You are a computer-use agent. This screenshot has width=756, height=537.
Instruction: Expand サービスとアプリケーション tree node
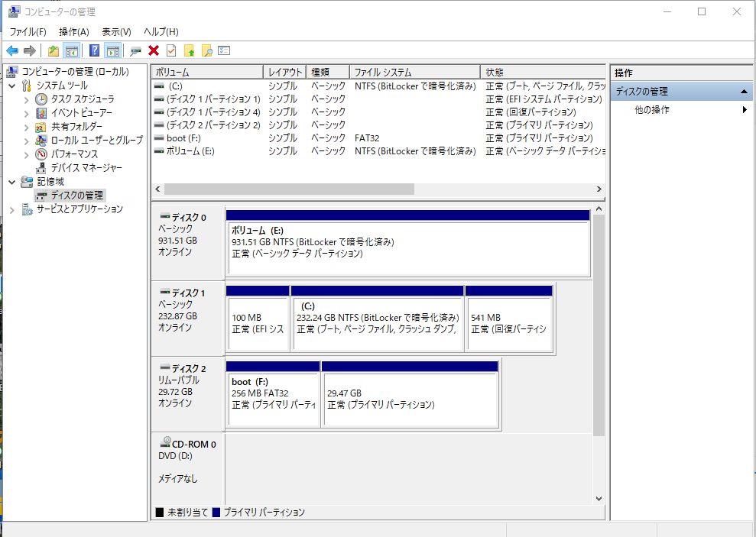pos(12,209)
